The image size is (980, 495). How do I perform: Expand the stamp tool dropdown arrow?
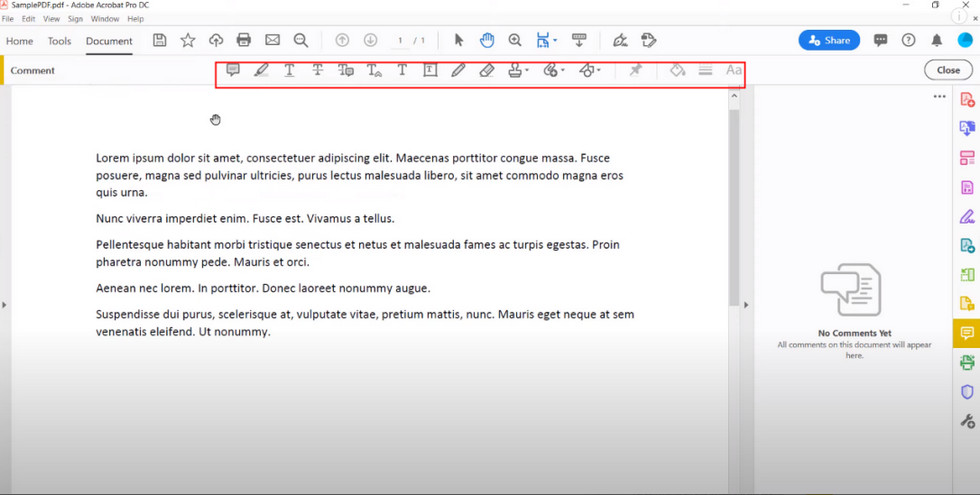click(527, 70)
